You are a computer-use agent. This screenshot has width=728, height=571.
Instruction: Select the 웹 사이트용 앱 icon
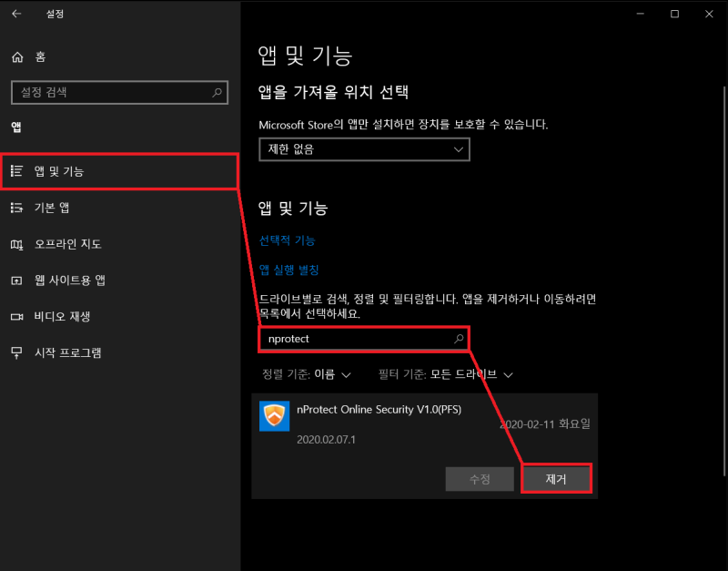(18, 280)
